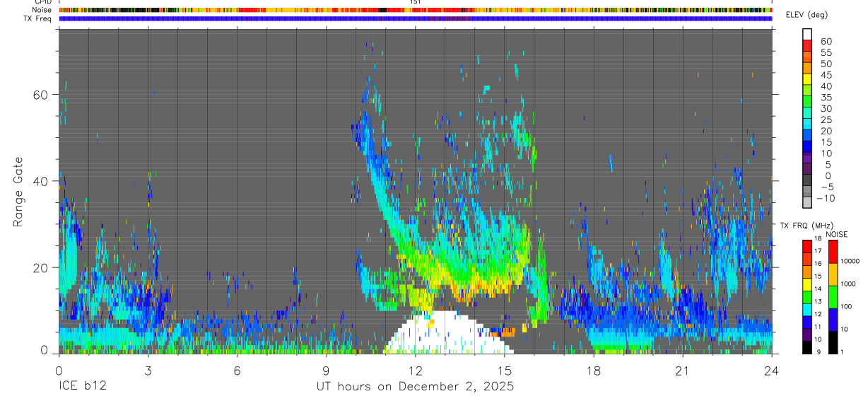This screenshot has height=401, width=868.
Task: Select the '30' label on ELEV scale
Action: pyautogui.click(x=825, y=109)
